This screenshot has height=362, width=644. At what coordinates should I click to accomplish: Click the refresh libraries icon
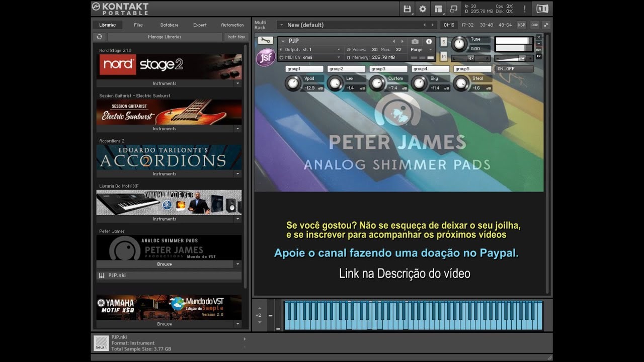coord(100,37)
